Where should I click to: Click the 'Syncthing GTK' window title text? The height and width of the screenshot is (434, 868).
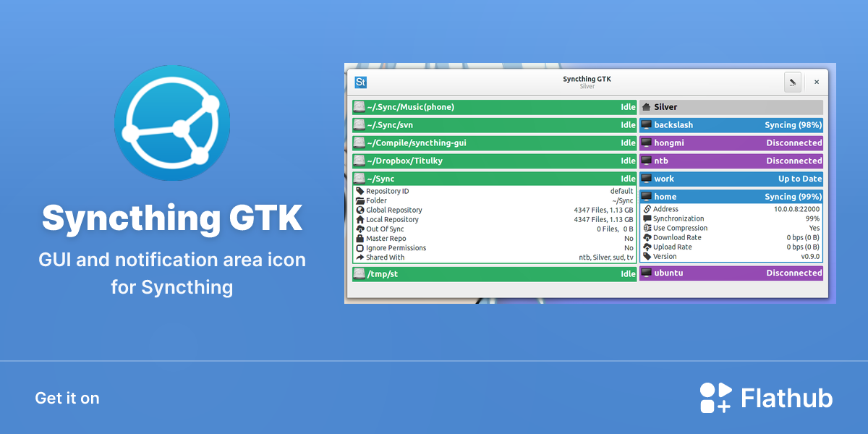pos(587,79)
